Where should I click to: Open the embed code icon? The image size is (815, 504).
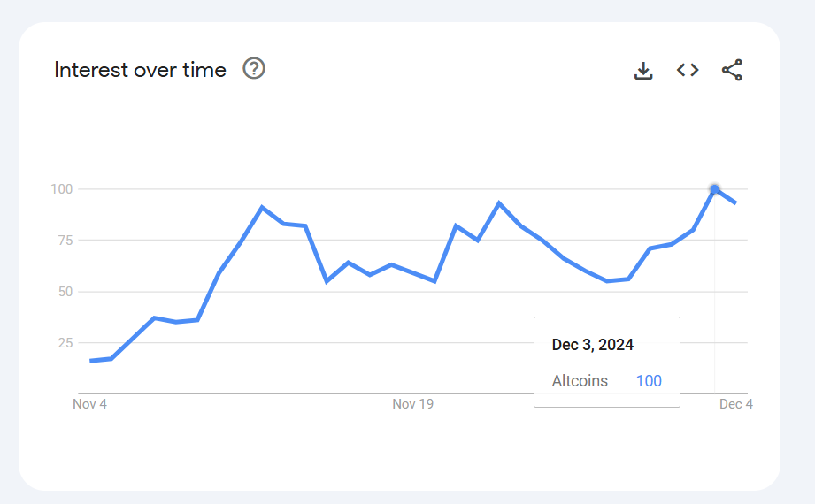tap(688, 70)
